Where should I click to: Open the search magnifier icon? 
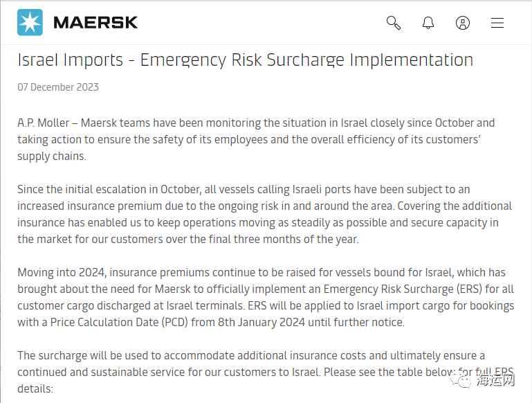pos(394,23)
